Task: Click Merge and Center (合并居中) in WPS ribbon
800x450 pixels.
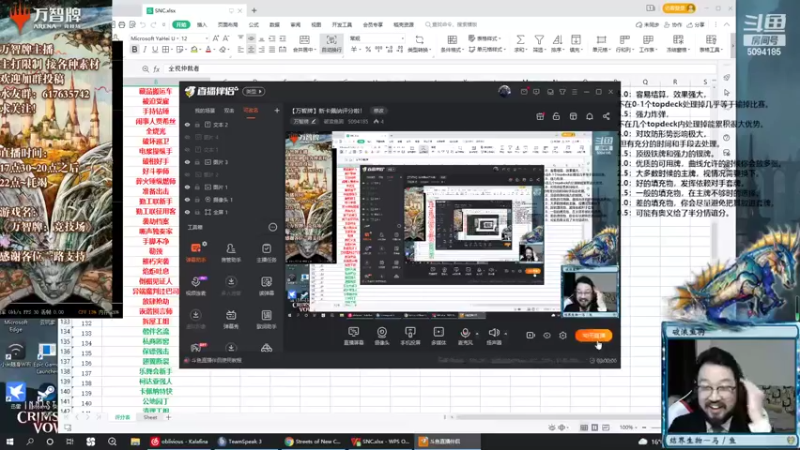Action: 304,43
